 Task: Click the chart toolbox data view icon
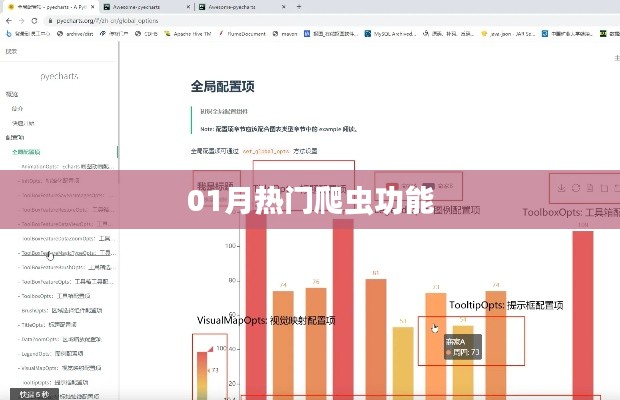pyautogui.click(x=590, y=188)
